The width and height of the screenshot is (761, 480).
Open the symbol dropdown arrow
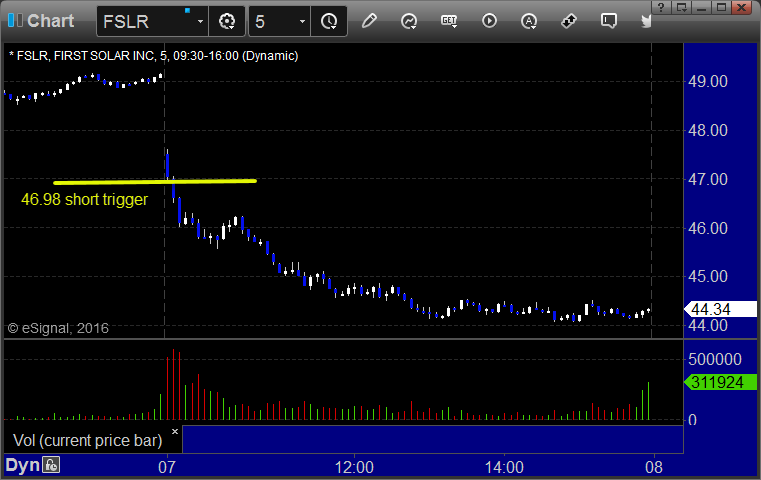point(200,21)
